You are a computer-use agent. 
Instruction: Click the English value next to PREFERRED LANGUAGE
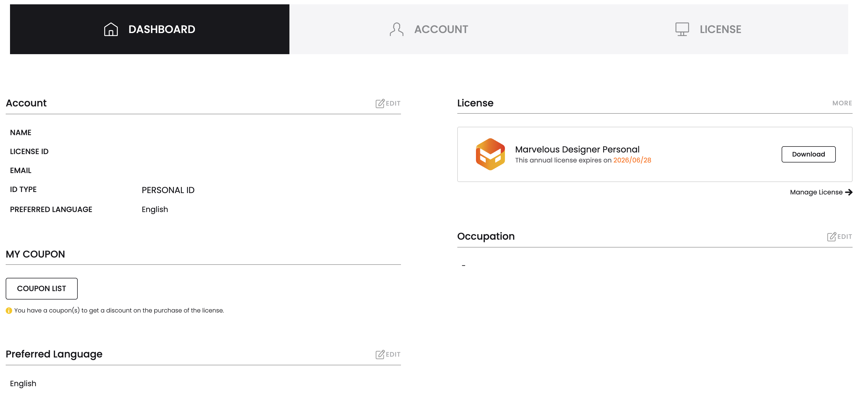tap(155, 210)
